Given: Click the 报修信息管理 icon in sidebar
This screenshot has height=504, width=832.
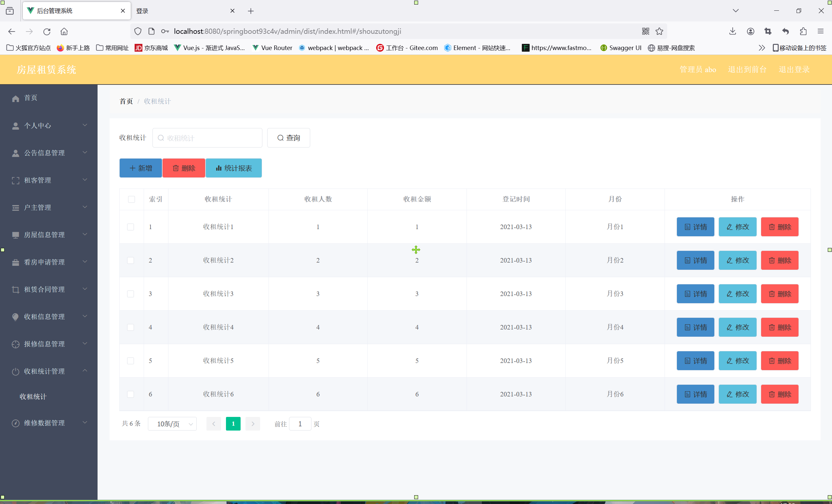Looking at the screenshot, I should click(x=16, y=344).
